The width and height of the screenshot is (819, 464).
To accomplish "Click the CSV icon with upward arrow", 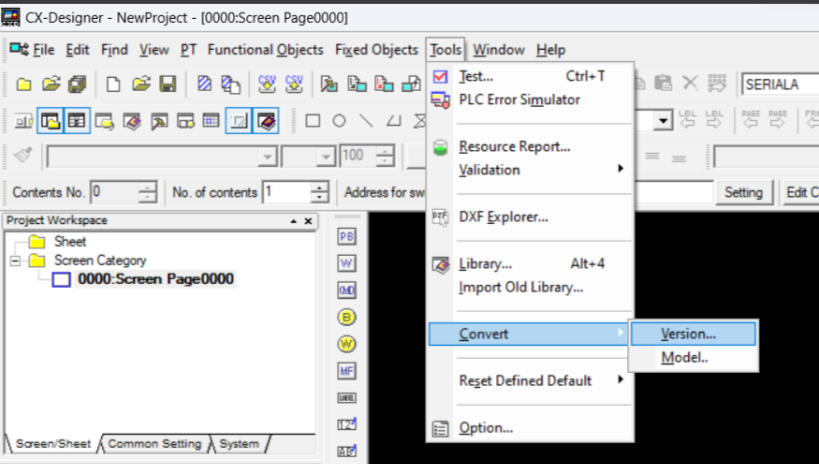I will point(294,84).
